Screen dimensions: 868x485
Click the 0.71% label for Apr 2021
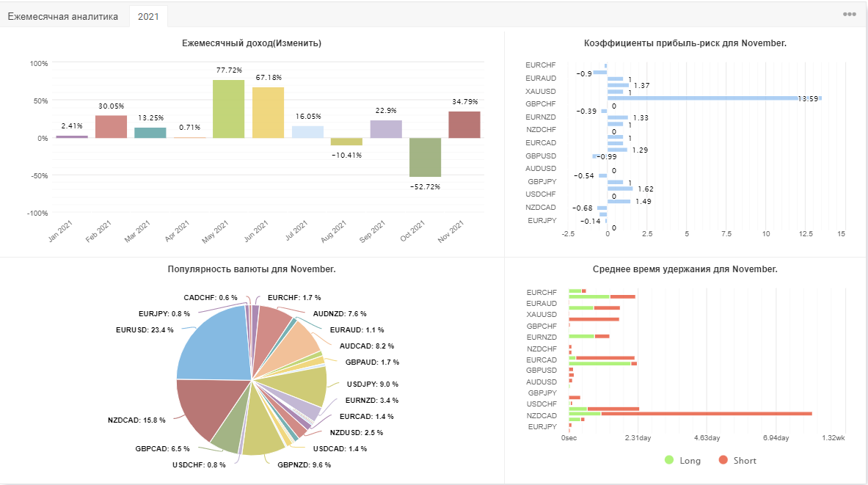pos(190,128)
